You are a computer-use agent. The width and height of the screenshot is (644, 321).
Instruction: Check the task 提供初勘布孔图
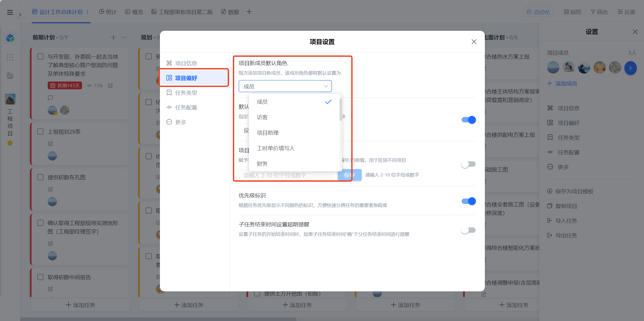[x=40, y=177]
